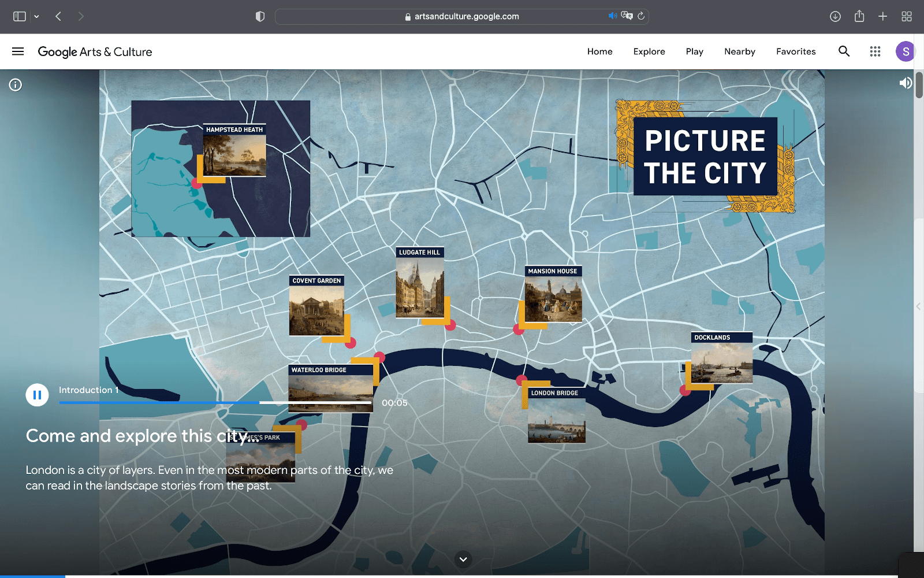Click the search magnifier icon

pyautogui.click(x=844, y=51)
